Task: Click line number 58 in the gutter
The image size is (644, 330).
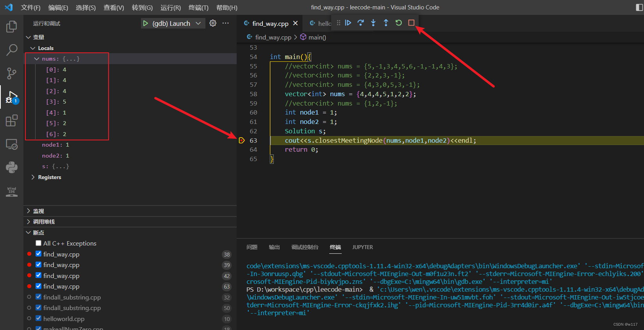Action: tap(253, 94)
